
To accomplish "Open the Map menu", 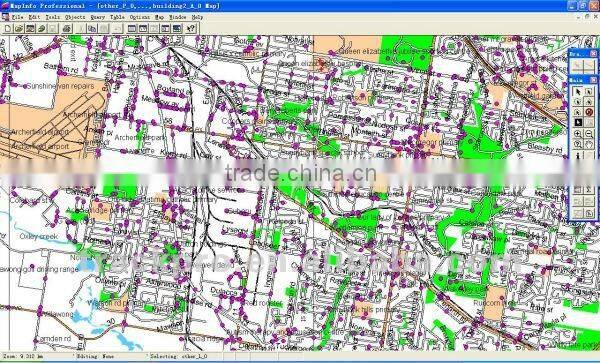I will 160,17.
